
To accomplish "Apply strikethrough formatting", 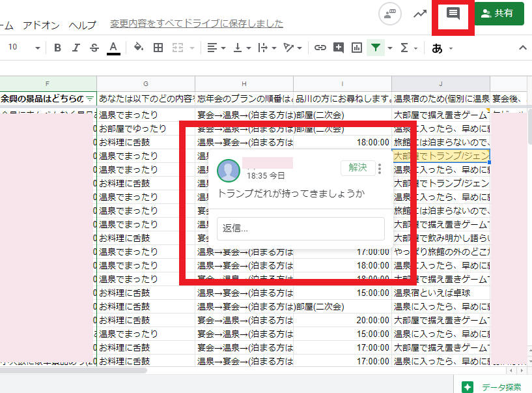I will click(94, 48).
